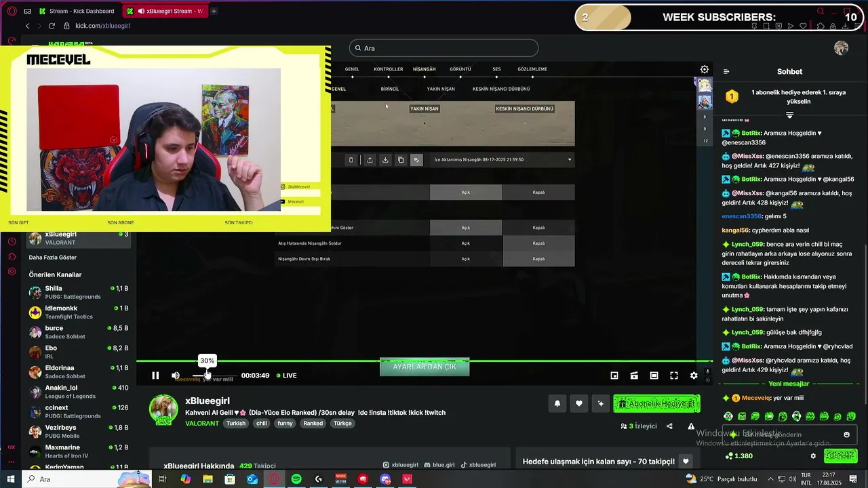
Task: Set Nişangâhı Devre Dışı Bırak to Kapalı
Action: click(x=539, y=259)
